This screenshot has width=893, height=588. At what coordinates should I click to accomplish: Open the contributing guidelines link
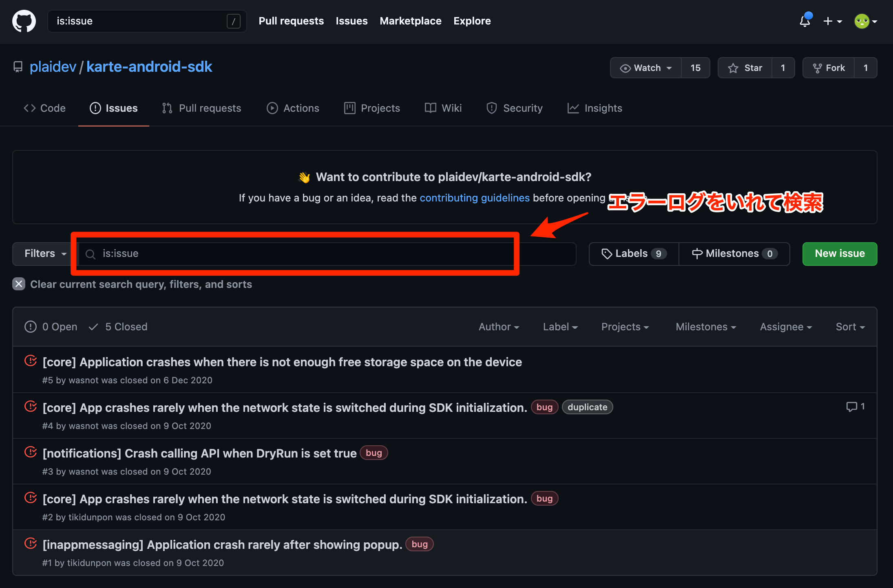tap(475, 198)
